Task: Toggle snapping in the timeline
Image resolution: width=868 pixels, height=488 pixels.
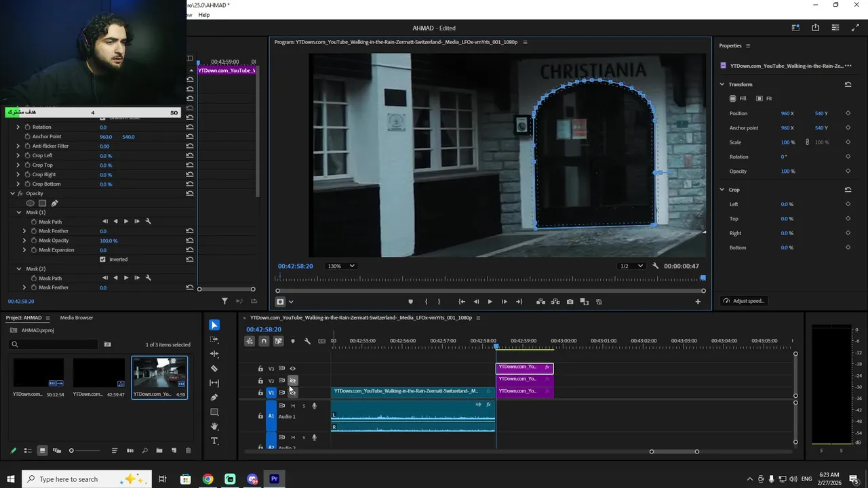Action: pos(264,341)
